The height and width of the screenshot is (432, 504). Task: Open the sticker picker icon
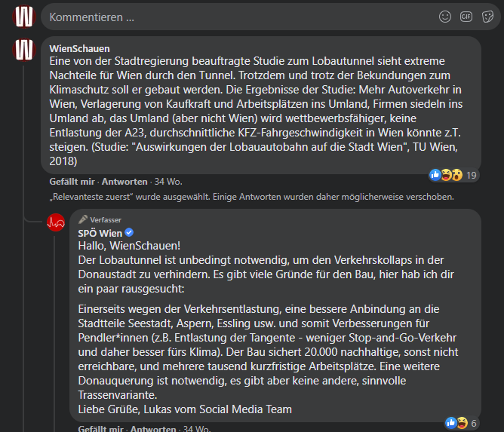click(x=487, y=17)
